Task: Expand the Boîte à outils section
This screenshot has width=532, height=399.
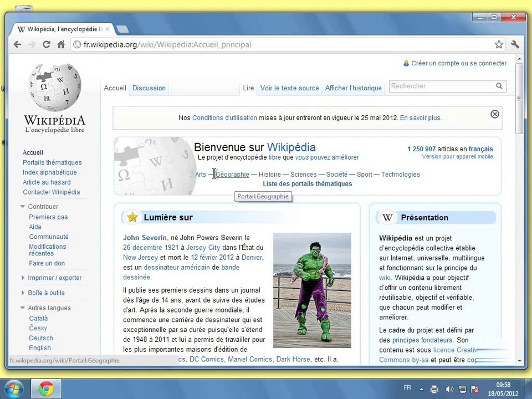Action: click(x=23, y=293)
